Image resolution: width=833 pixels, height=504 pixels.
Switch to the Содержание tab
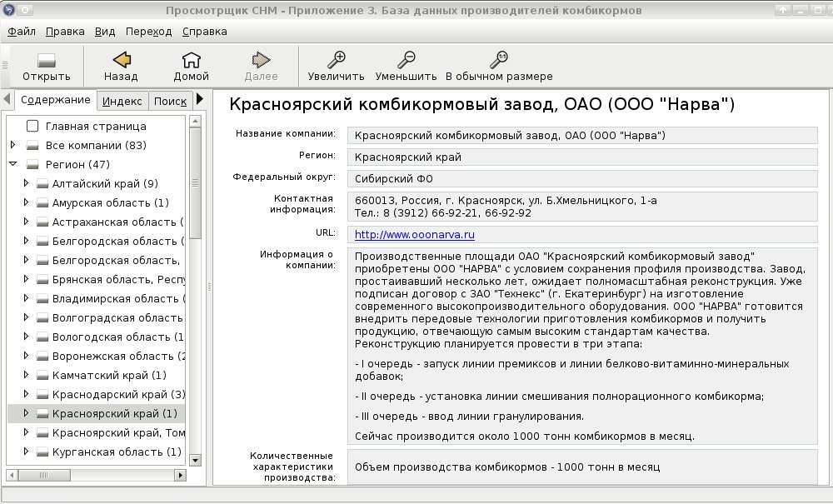pyautogui.click(x=55, y=100)
